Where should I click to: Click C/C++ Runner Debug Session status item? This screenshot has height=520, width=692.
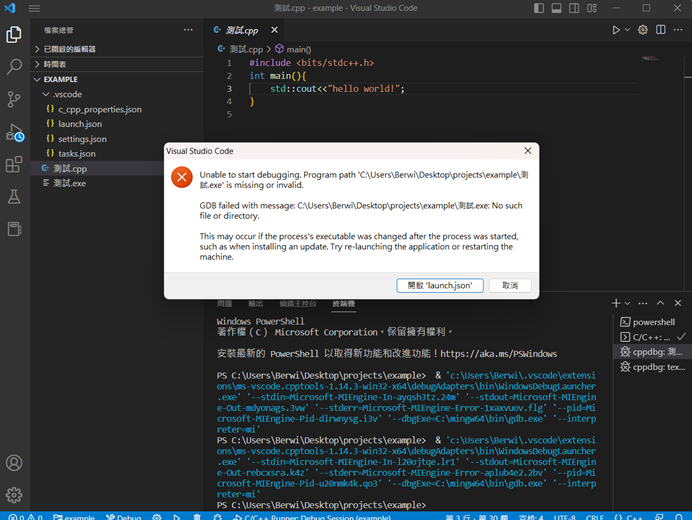312,516
